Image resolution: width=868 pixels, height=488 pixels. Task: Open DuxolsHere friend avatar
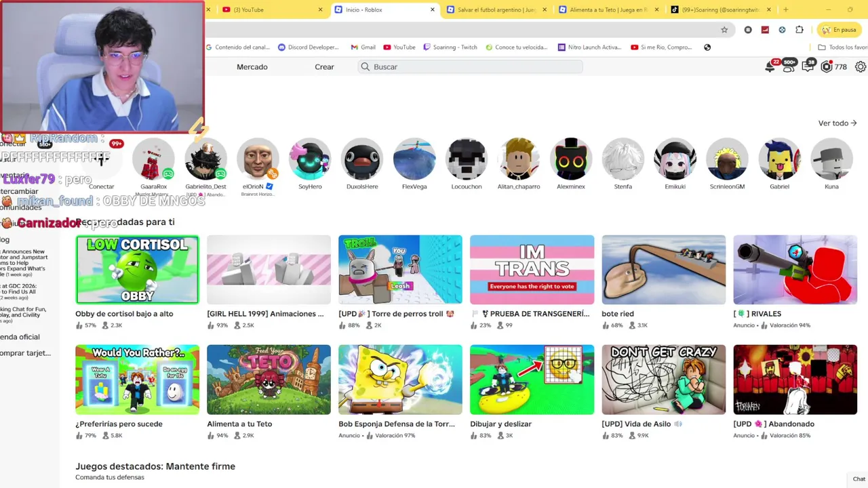point(362,160)
